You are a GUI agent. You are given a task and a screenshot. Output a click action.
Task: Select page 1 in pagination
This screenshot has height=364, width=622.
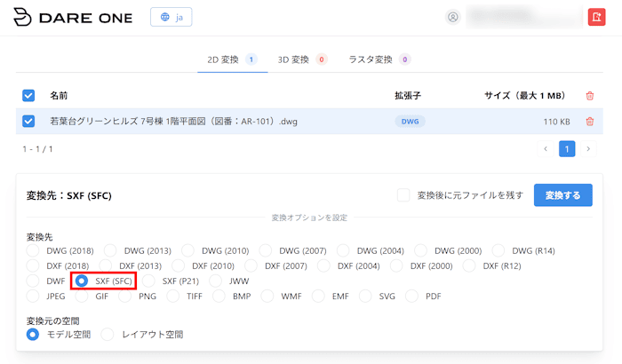(567, 149)
